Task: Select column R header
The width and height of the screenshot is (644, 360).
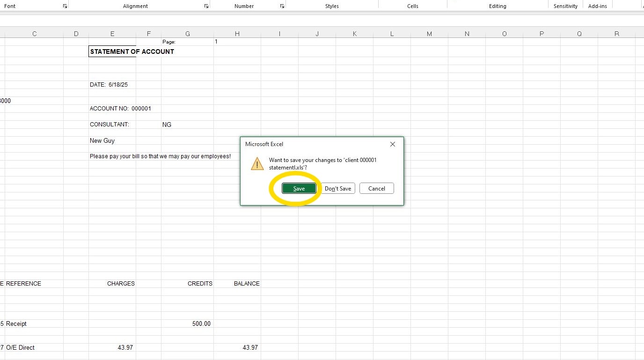Action: (x=616, y=34)
